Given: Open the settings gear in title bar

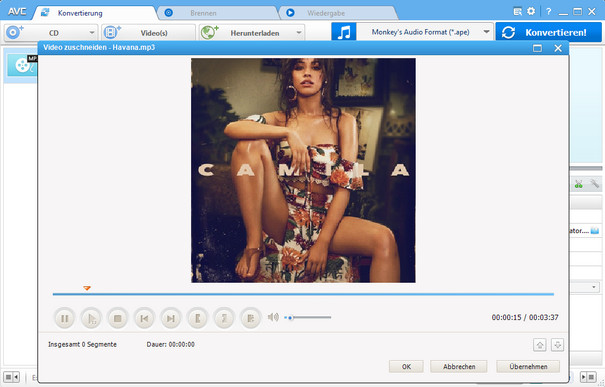Looking at the screenshot, I should pos(531,11).
